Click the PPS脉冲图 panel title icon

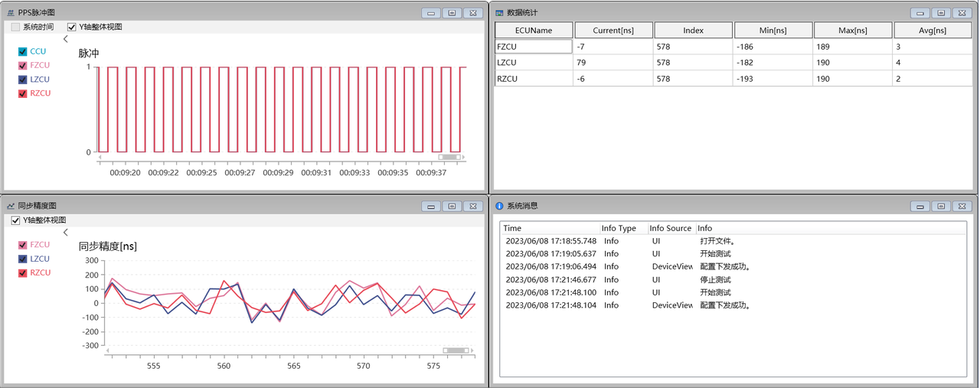pos(11,13)
